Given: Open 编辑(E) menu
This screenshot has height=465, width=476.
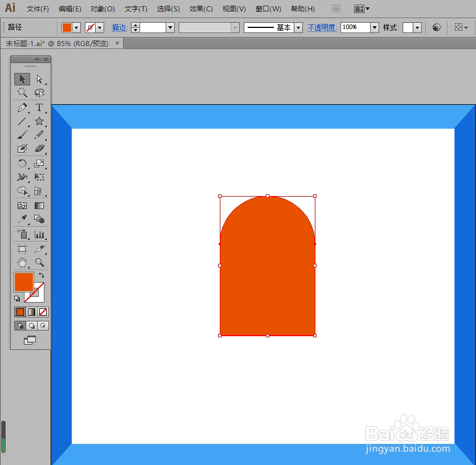Looking at the screenshot, I should [x=70, y=9].
